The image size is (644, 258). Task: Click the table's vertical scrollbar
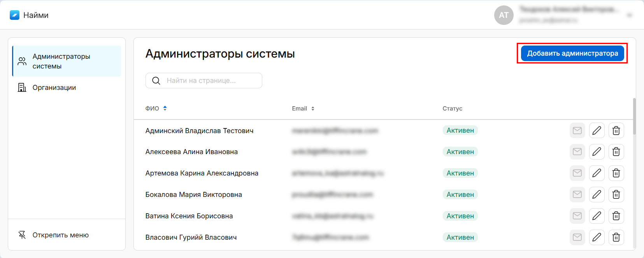(x=634, y=117)
